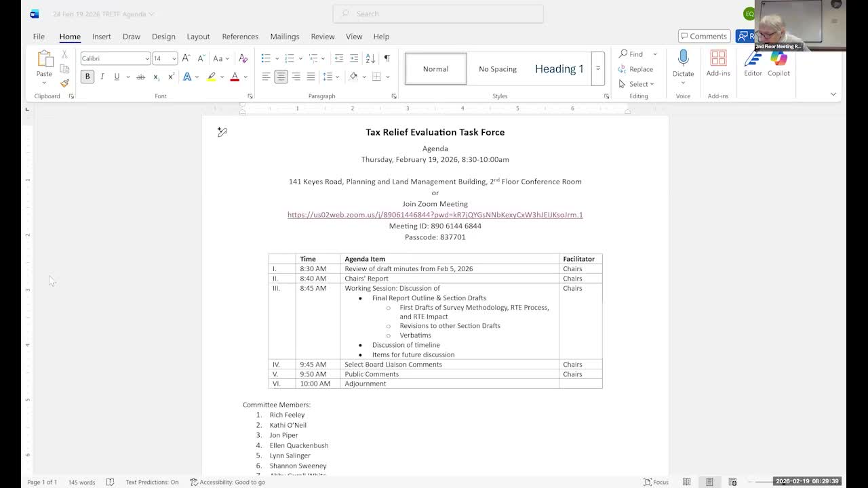Open the Find tool

point(633,54)
